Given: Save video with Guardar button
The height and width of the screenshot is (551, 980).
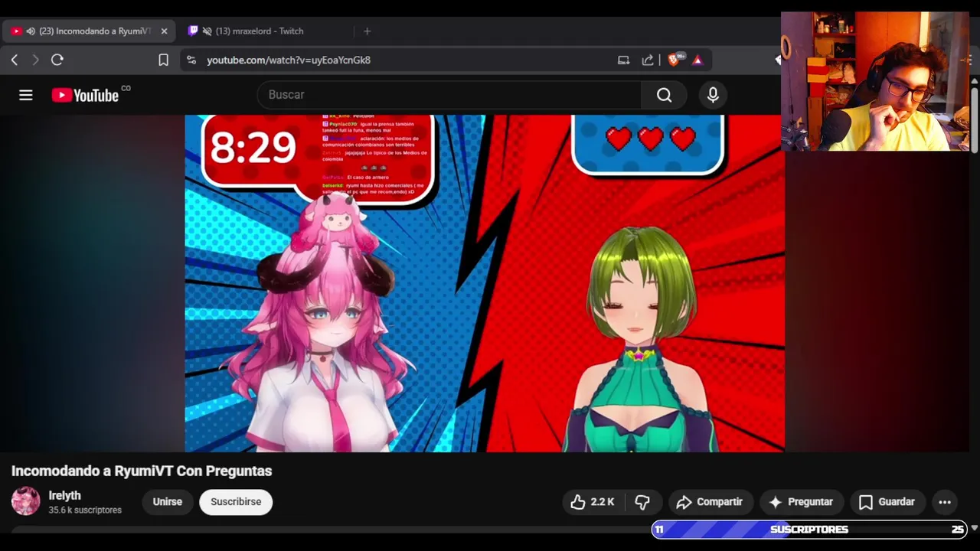Looking at the screenshot, I should pos(887,502).
